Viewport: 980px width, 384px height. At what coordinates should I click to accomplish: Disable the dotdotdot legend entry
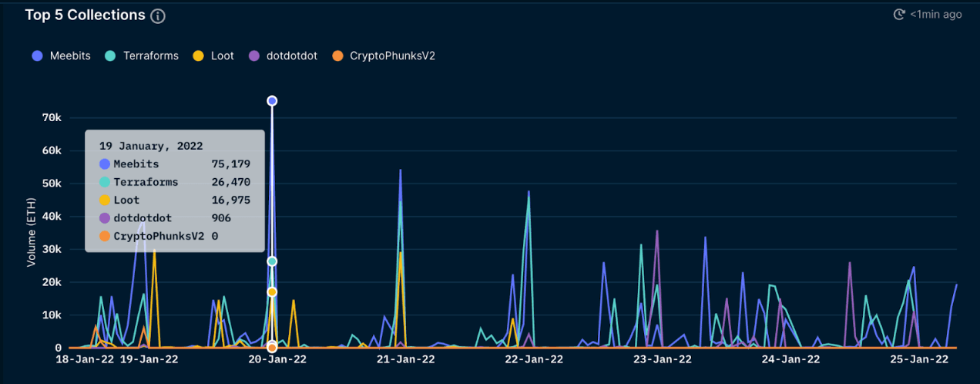coord(283,56)
